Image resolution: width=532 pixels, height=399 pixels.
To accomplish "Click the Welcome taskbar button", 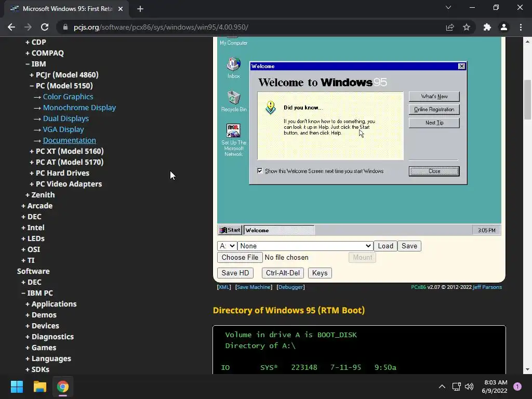I will tap(279, 230).
